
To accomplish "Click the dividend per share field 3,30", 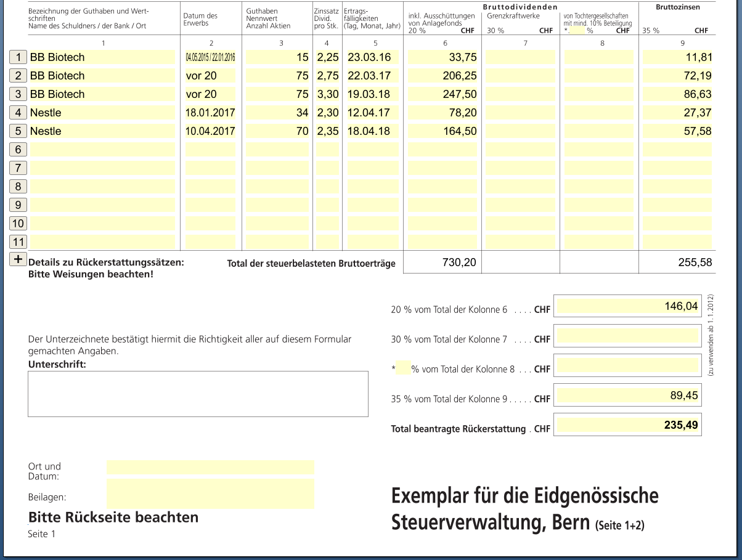I will point(328,94).
